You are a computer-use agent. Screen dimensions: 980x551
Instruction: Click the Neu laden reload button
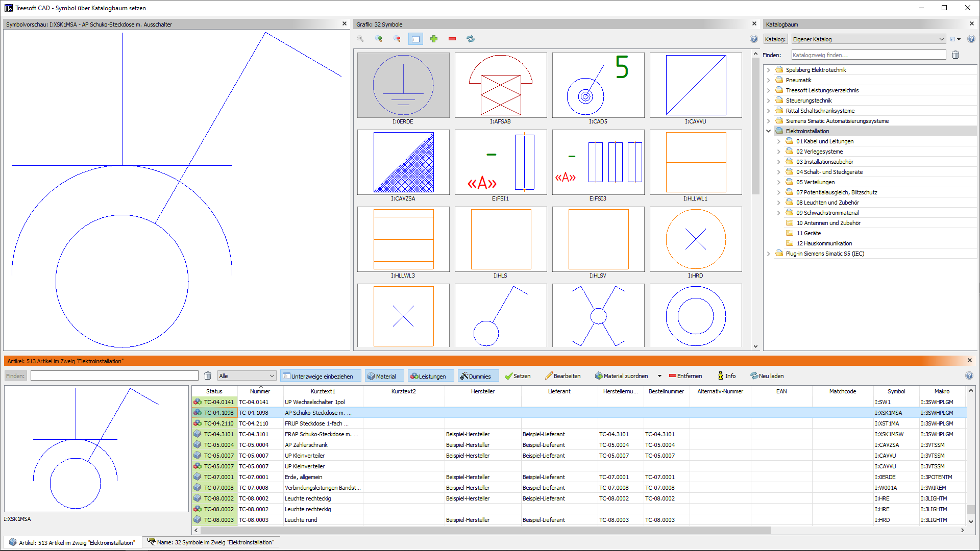(767, 376)
